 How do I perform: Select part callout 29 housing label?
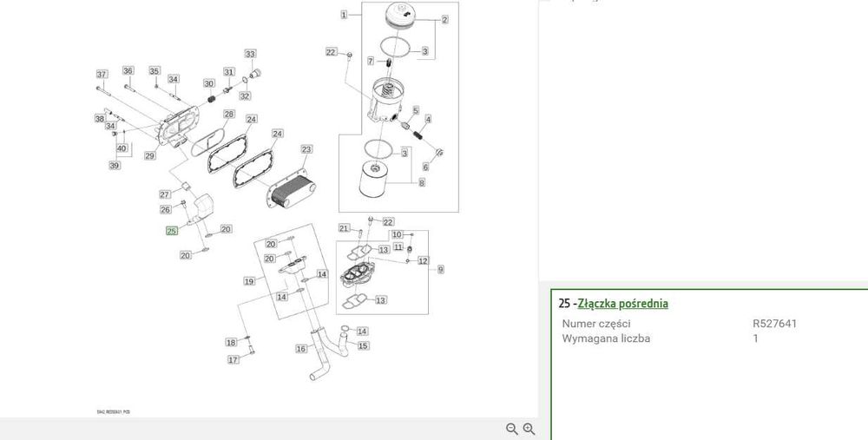[x=150, y=156]
